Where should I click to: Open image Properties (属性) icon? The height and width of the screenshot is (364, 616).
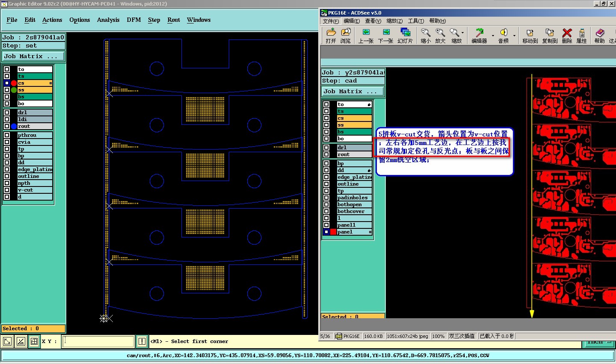tap(581, 33)
